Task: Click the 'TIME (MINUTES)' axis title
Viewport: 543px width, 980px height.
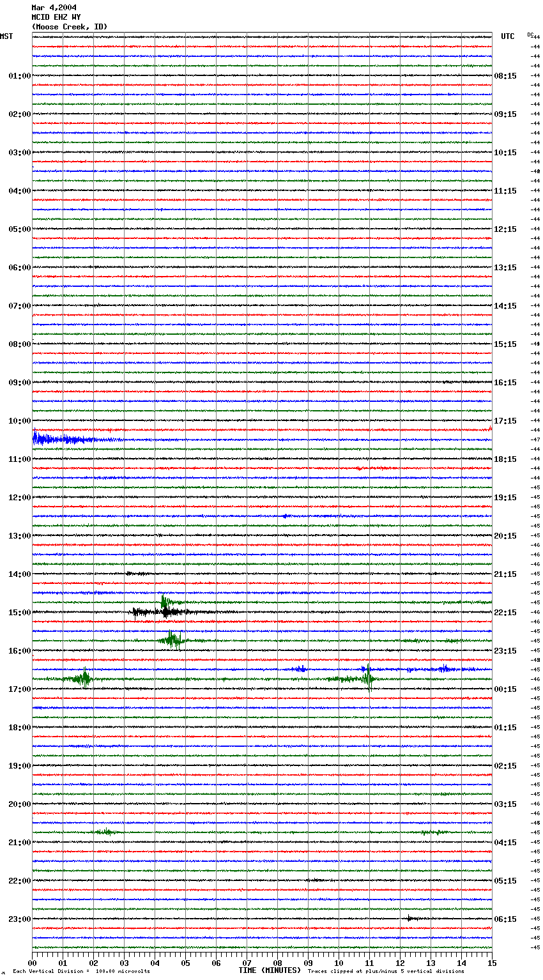Action: coord(270,970)
